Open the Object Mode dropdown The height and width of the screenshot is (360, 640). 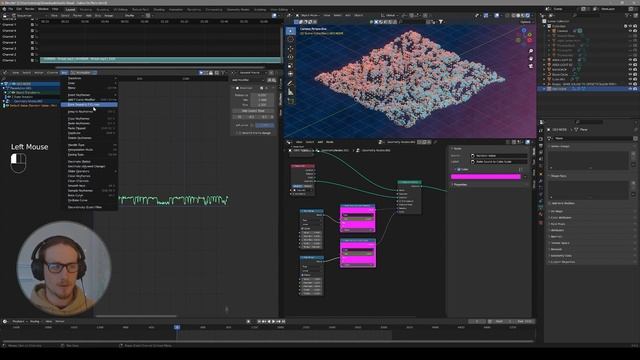point(310,16)
